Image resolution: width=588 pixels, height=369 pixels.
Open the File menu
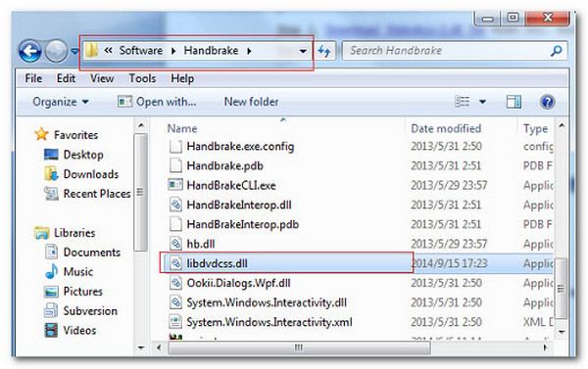tap(33, 78)
